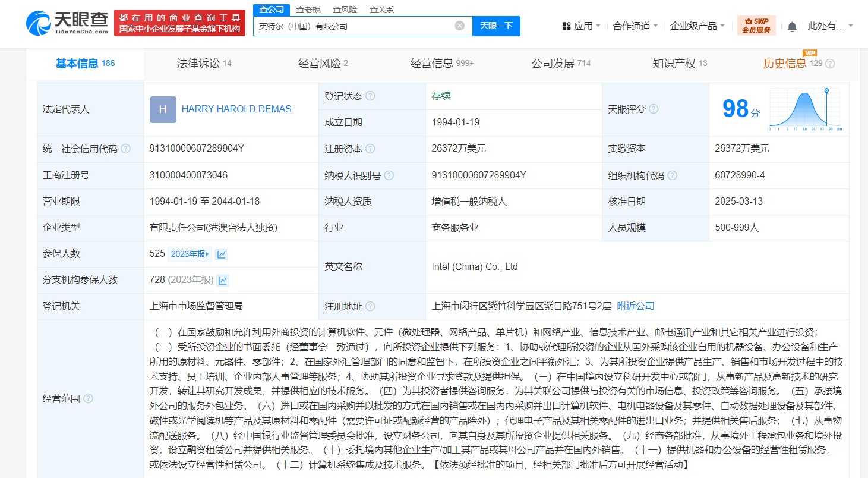Expand the 企业级产品 menu
Image resolution: width=868 pixels, height=478 pixels.
[x=697, y=26]
